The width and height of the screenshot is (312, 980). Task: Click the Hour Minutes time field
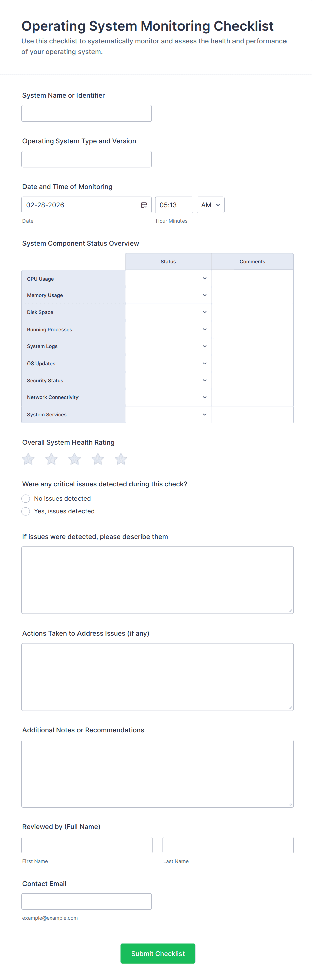(x=174, y=205)
